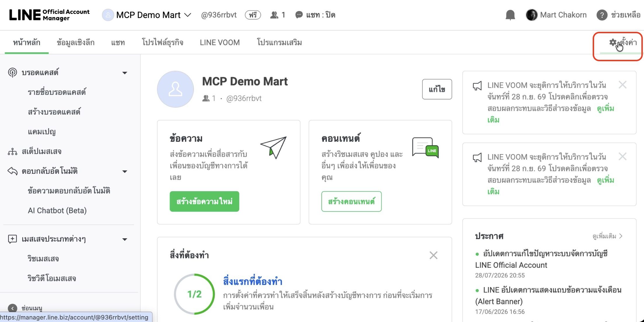Viewport: 644px width, 322px height.
Task: Click small account avatar in header
Action: [108, 15]
